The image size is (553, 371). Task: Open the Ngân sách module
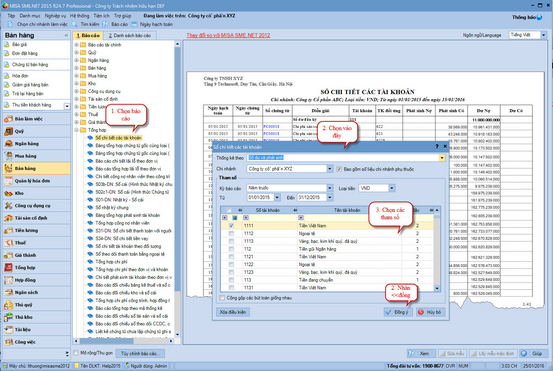click(36, 292)
